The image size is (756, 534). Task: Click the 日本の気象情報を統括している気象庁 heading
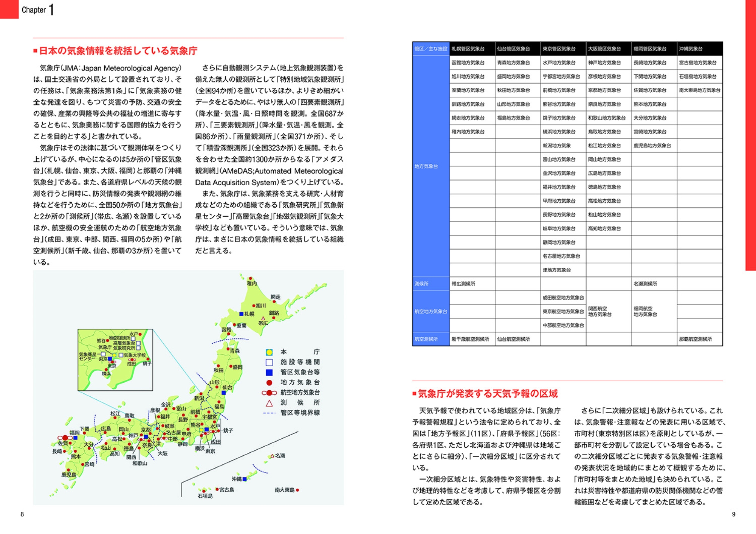pyautogui.click(x=118, y=51)
